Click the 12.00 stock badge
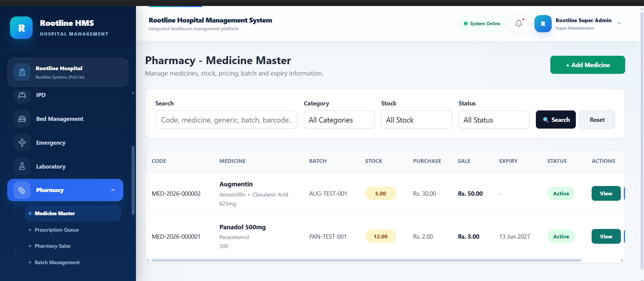 (x=380, y=236)
